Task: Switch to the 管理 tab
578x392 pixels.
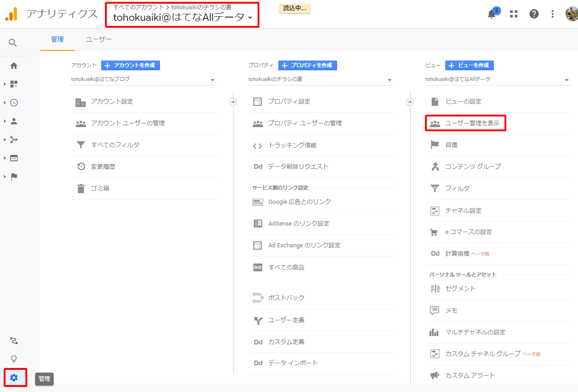Action: pos(57,40)
